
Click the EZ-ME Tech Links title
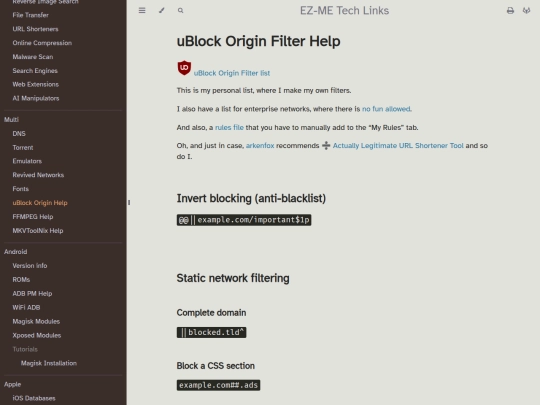[x=344, y=11]
